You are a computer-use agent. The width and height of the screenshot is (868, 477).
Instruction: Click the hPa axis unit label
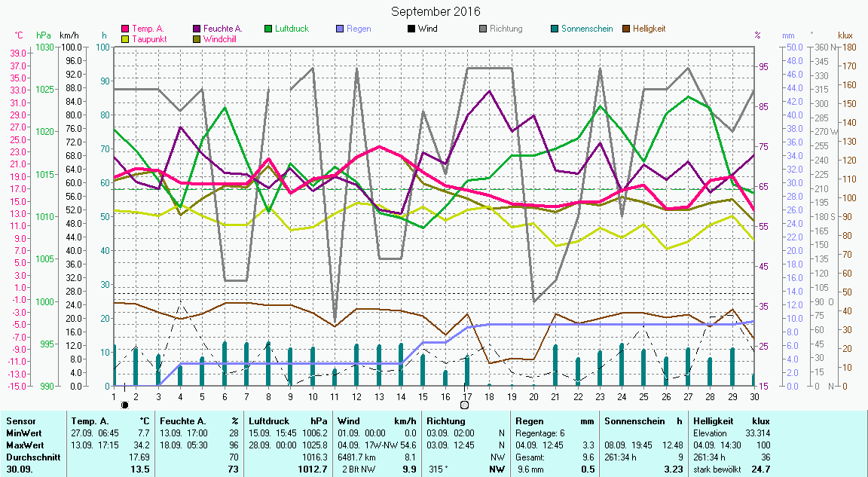click(x=44, y=35)
